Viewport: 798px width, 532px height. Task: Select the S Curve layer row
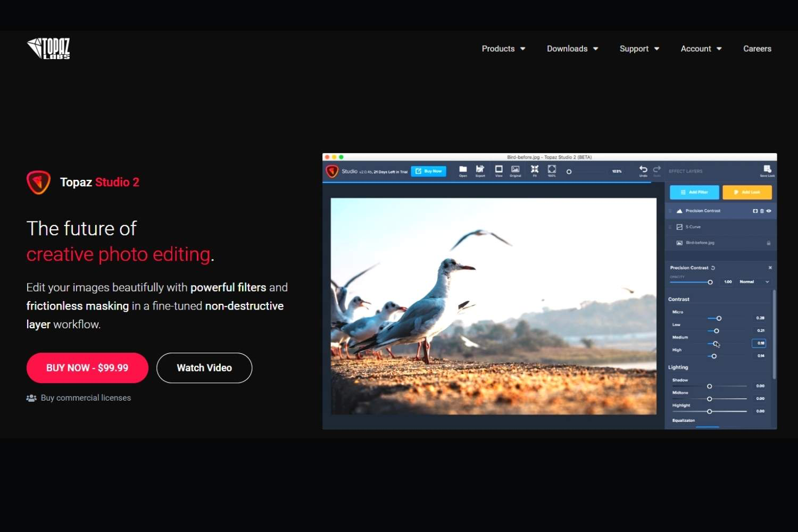(720, 227)
